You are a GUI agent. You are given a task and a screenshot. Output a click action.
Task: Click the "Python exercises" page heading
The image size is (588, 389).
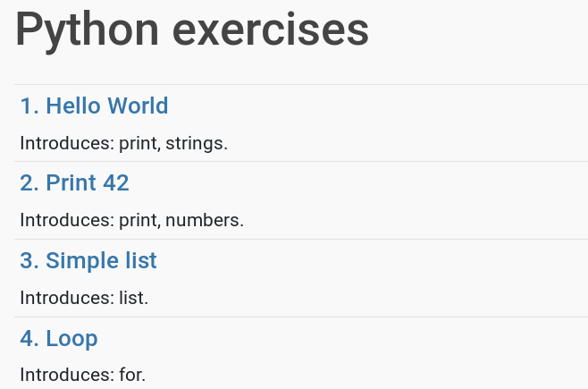click(x=192, y=30)
